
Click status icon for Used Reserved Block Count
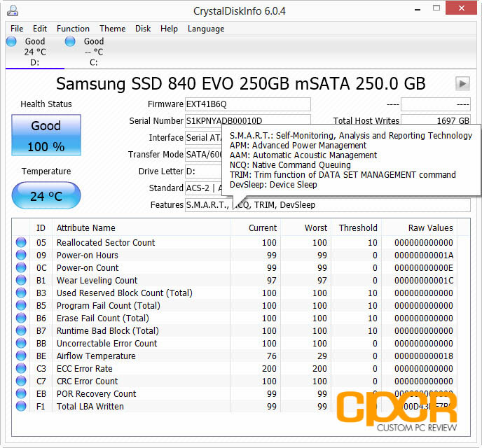pyautogui.click(x=21, y=293)
